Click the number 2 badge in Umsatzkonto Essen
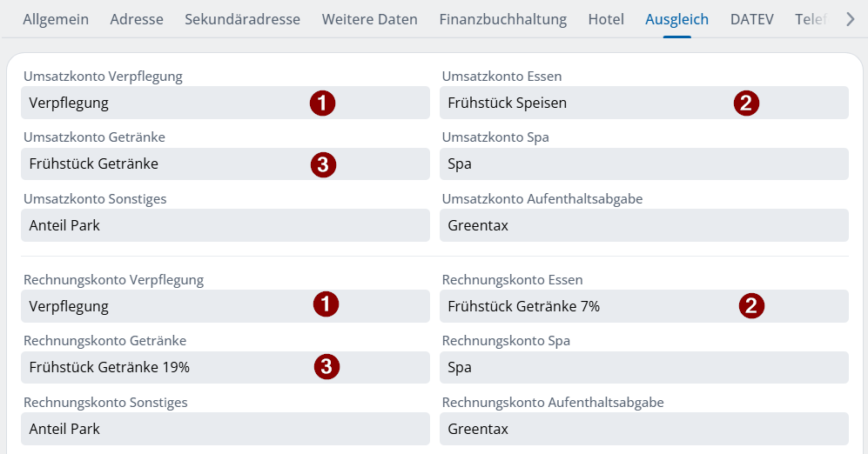Image resolution: width=868 pixels, height=454 pixels. tap(746, 103)
